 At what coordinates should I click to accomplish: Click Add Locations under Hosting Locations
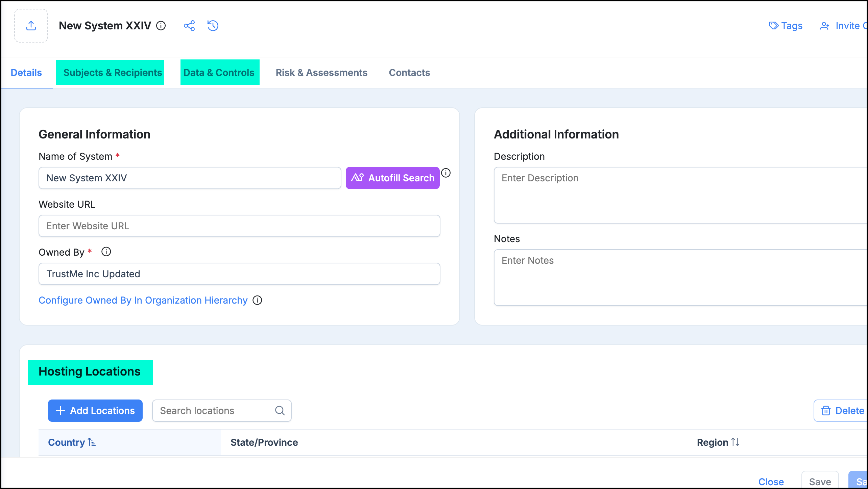coord(95,410)
